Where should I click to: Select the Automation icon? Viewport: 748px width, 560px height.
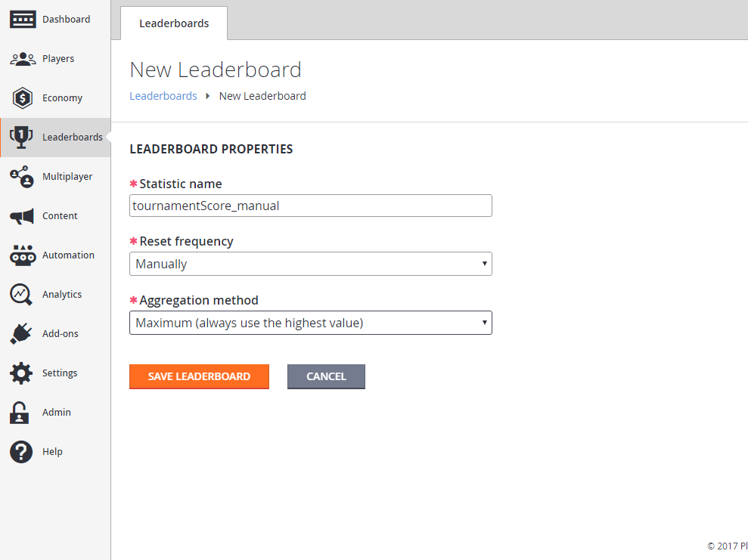[22, 255]
